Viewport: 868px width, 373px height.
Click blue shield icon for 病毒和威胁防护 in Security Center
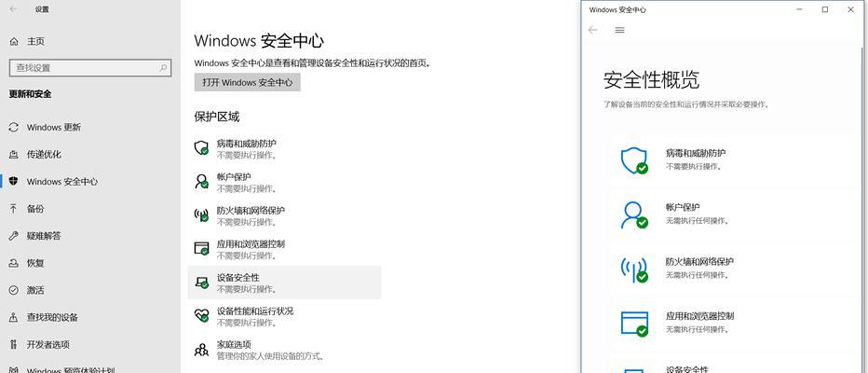[x=634, y=160]
